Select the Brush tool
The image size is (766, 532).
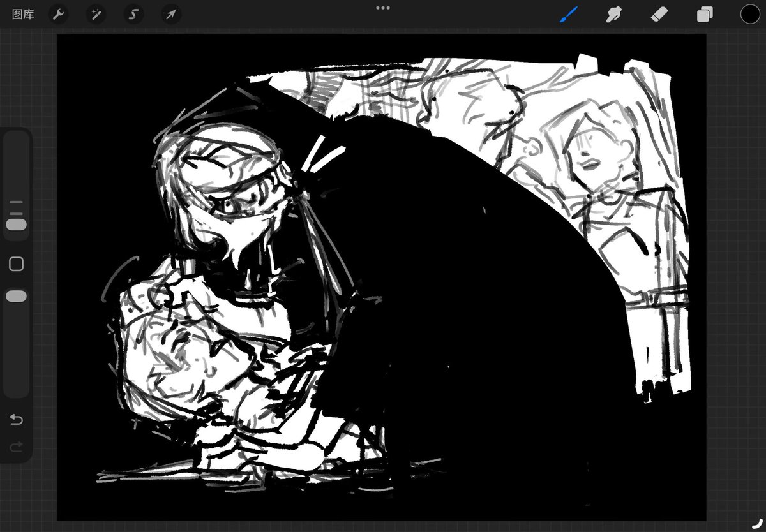[569, 14]
